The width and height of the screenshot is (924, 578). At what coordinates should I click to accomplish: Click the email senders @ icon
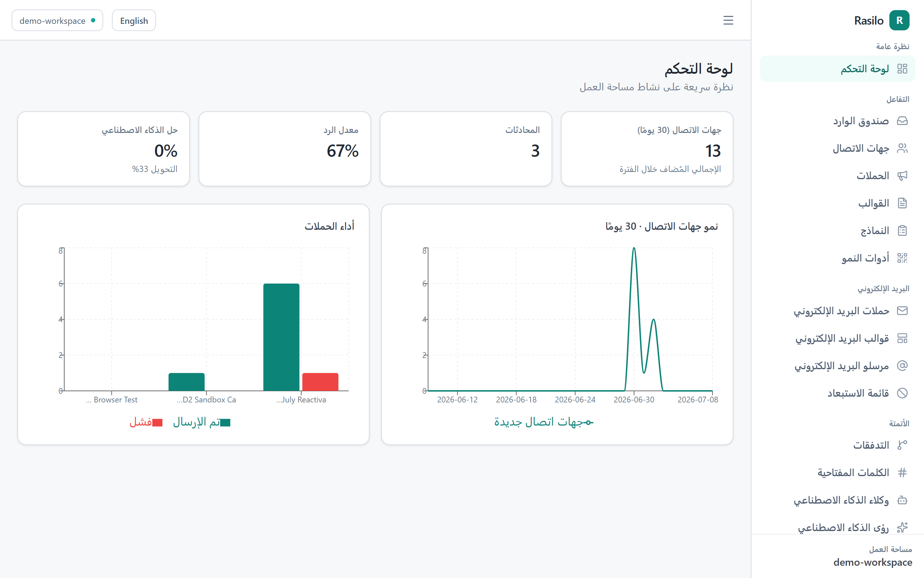coord(902,366)
